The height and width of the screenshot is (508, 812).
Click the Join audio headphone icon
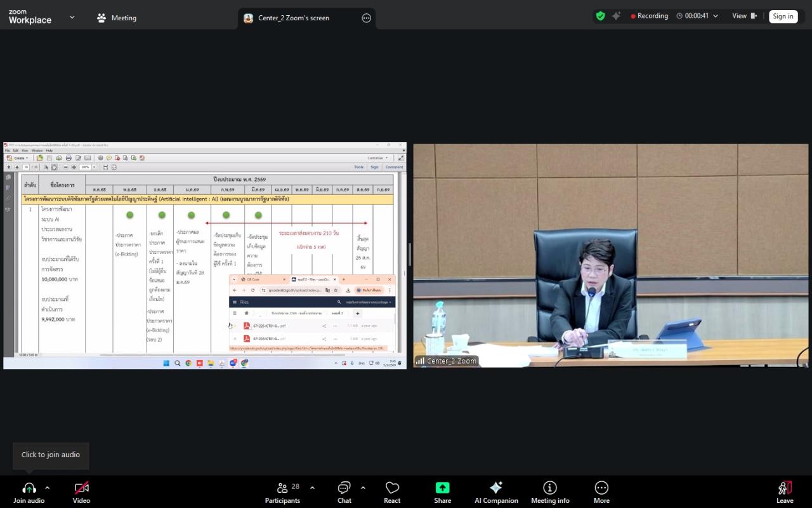pos(29,488)
